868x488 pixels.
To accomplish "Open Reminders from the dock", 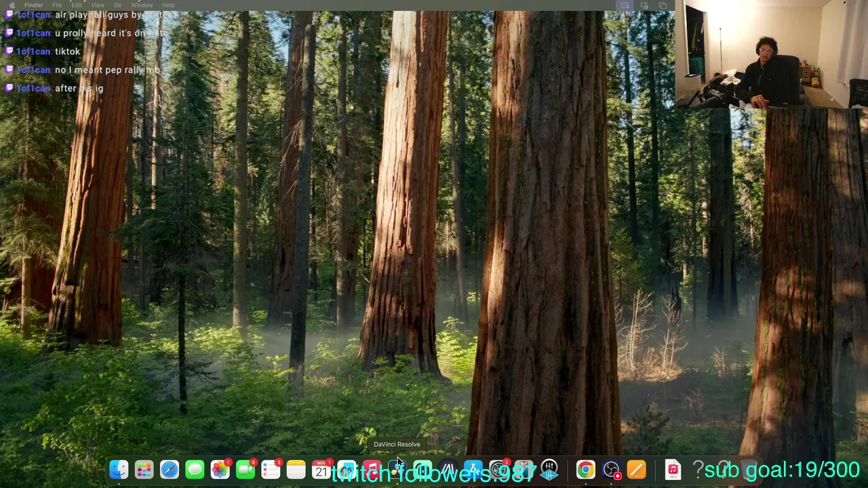I will [271, 470].
